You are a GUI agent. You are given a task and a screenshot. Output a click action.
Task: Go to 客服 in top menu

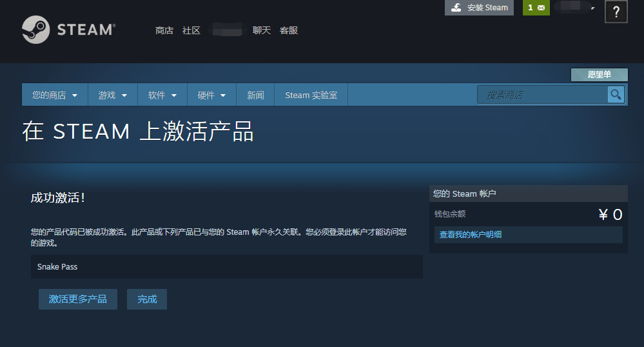tap(289, 30)
